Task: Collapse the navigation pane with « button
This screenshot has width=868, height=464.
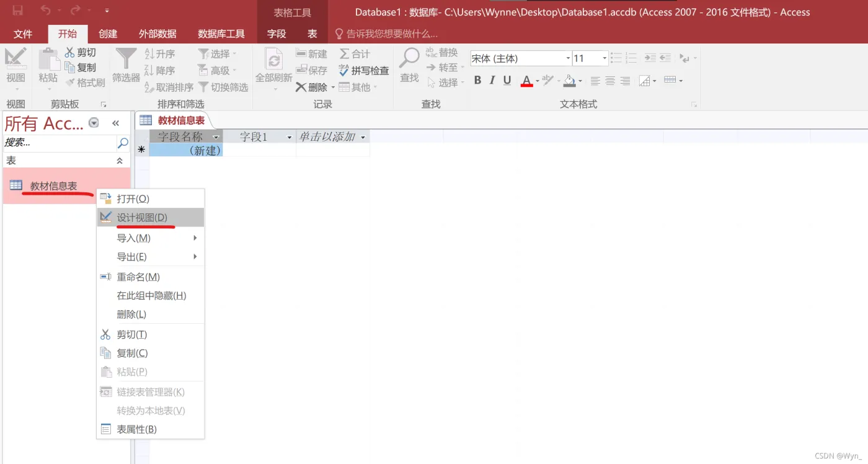Action: click(115, 123)
